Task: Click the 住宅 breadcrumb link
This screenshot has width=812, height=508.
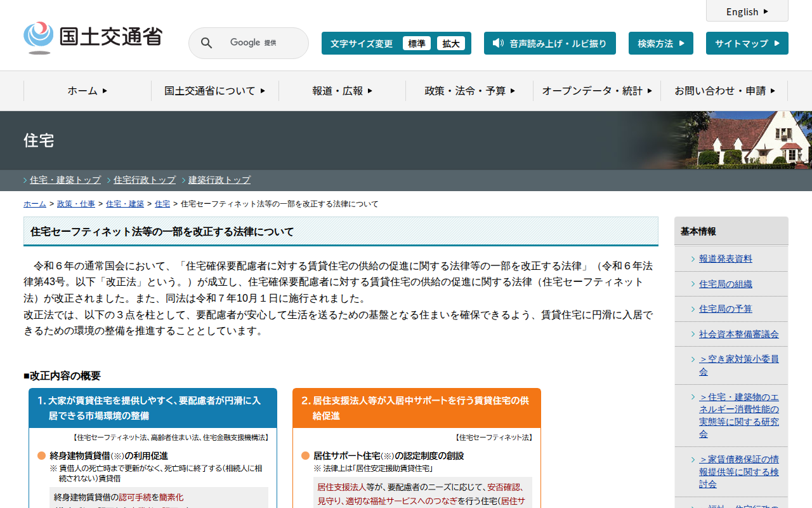Action: tap(162, 204)
